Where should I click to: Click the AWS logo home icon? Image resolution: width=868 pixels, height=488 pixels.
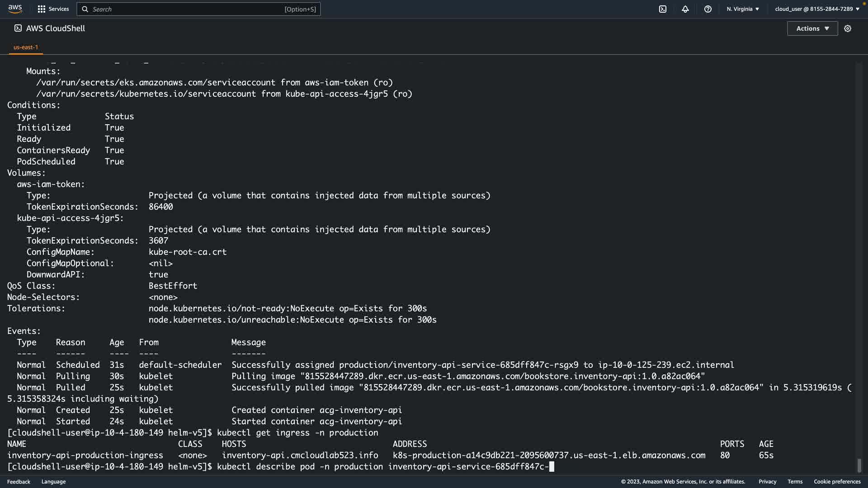[15, 9]
